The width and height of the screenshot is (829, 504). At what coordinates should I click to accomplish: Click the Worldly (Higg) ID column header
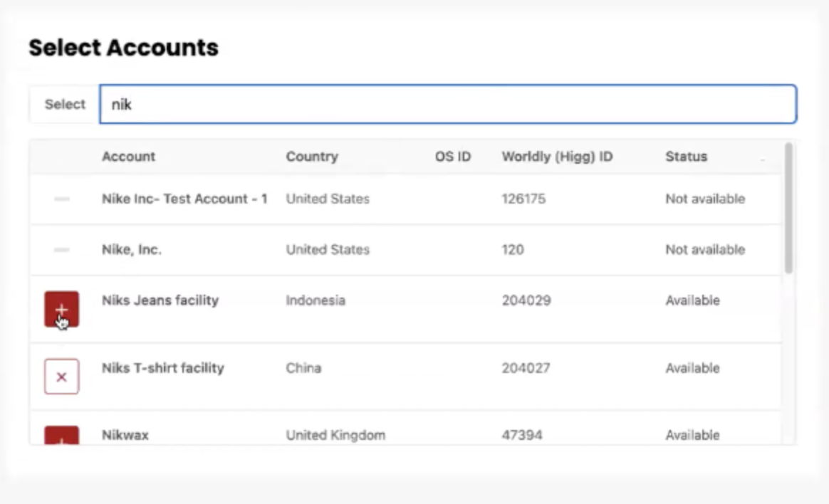[557, 157]
